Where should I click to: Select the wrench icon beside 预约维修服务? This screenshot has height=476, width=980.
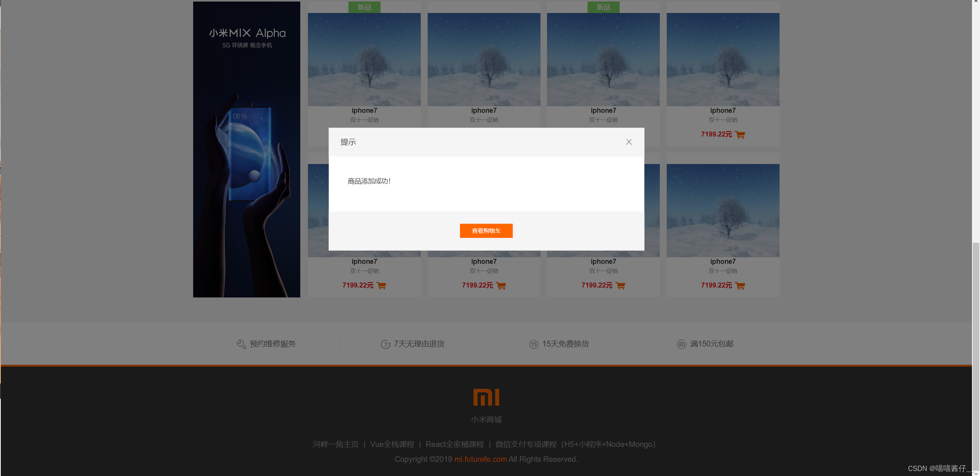tap(241, 344)
